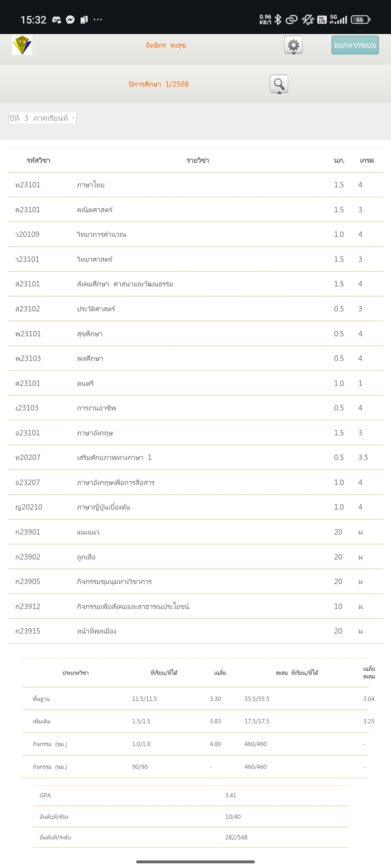Click the GPA value 3.41
This screenshot has height=868, width=391.
pos(231,795)
